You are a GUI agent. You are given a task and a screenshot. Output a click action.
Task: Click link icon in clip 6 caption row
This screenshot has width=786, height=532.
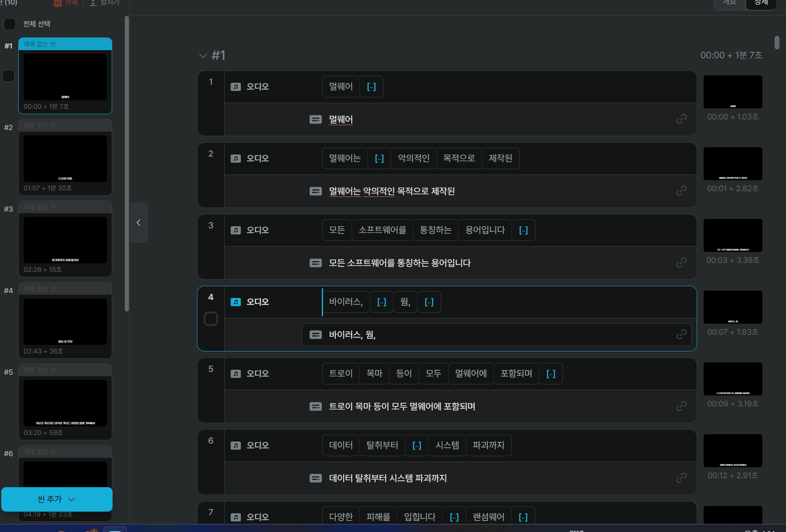tap(682, 478)
